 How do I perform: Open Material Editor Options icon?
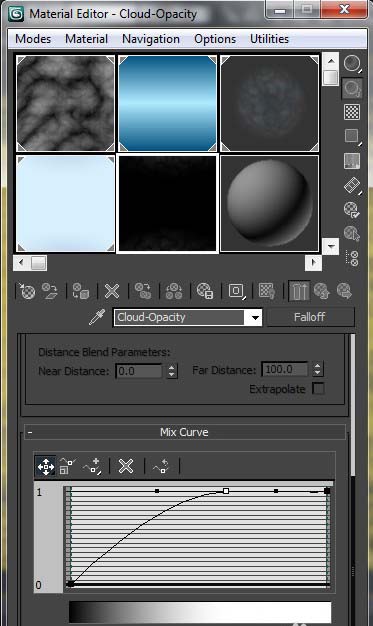point(352,210)
